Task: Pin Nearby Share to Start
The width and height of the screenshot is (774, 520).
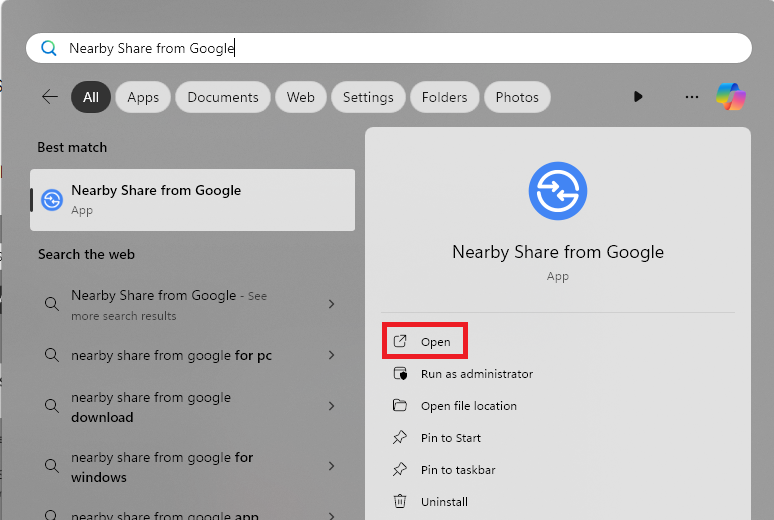Action: tap(450, 438)
